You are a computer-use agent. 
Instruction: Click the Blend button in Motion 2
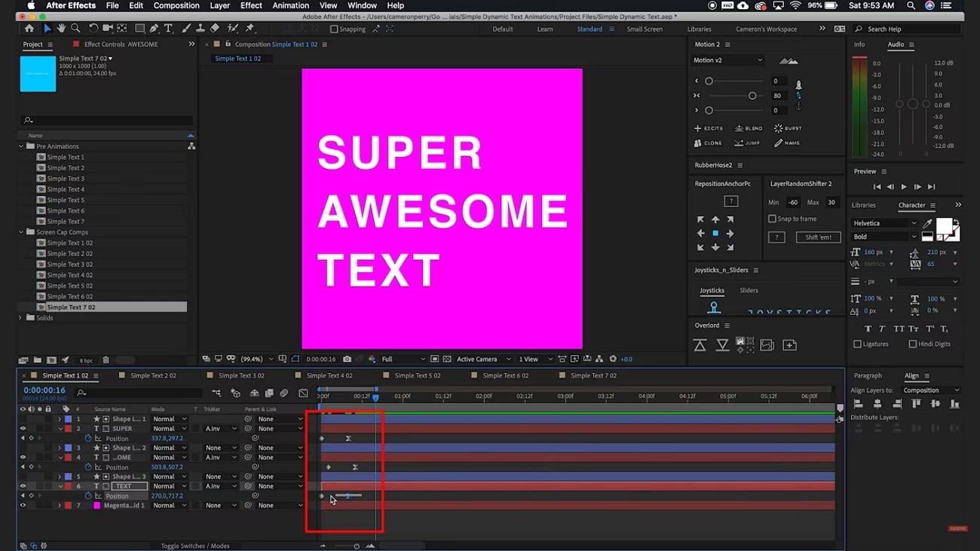pyautogui.click(x=749, y=128)
